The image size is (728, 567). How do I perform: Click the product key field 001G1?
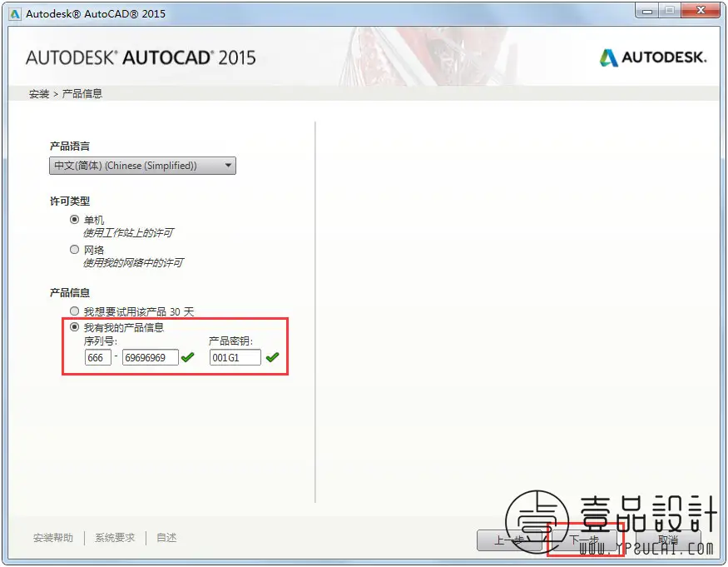tap(235, 357)
